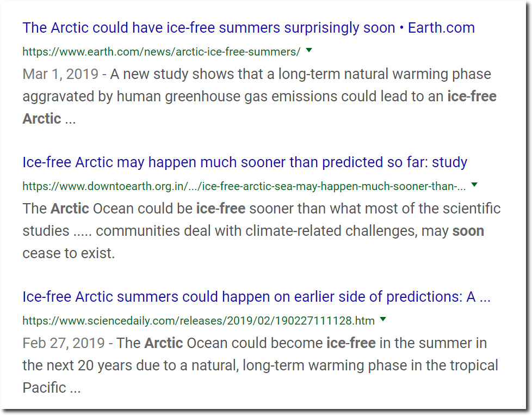Image resolution: width=532 pixels, height=415 pixels.
Task: Expand the dropdown arrow beside the downtoearth URL
Action: [474, 185]
